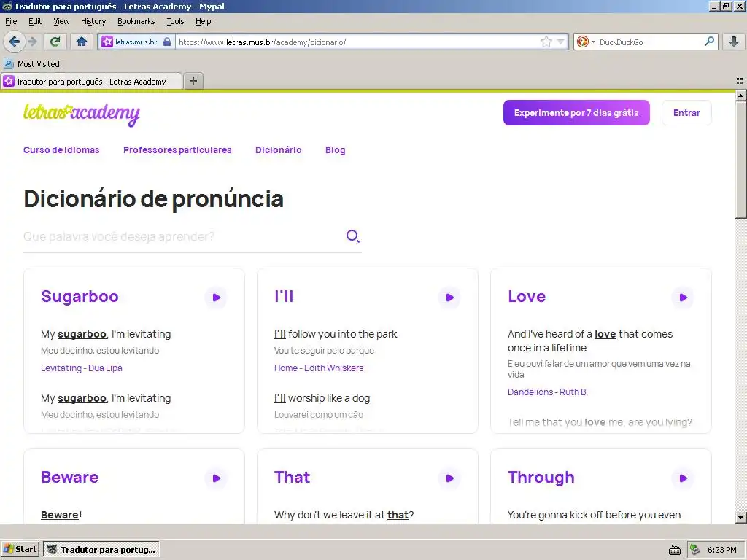
Task: Play pronunciation of Through
Action: point(683,478)
